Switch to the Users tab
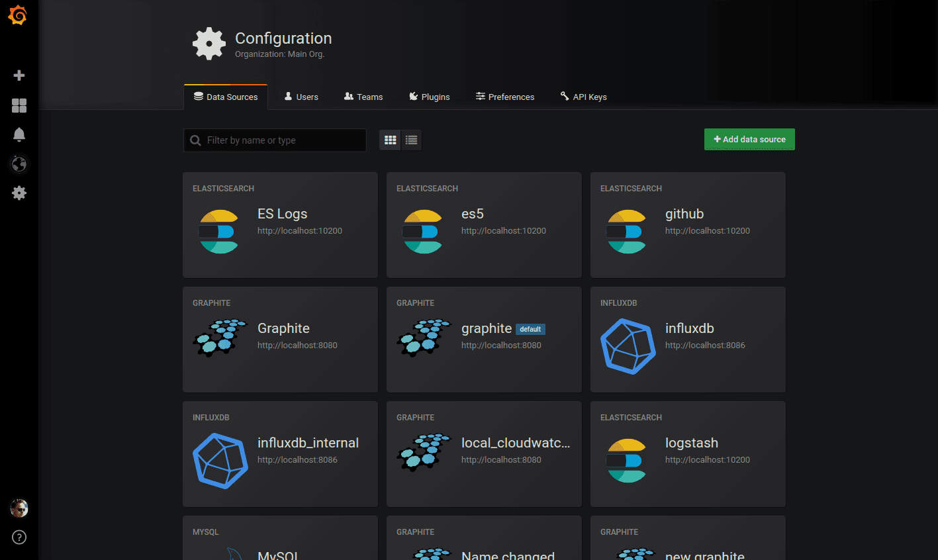Image resolution: width=938 pixels, height=560 pixels. pyautogui.click(x=301, y=97)
